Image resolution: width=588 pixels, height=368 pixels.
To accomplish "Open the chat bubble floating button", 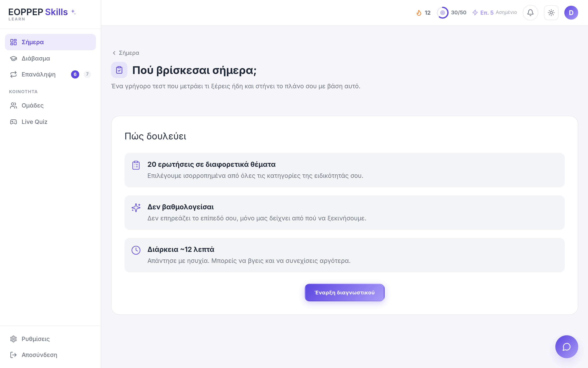I will [566, 347].
